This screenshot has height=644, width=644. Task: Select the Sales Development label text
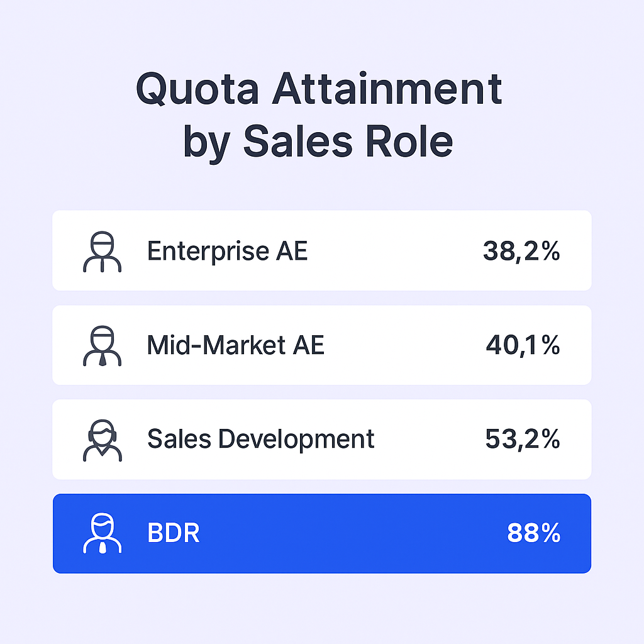pyautogui.click(x=260, y=439)
